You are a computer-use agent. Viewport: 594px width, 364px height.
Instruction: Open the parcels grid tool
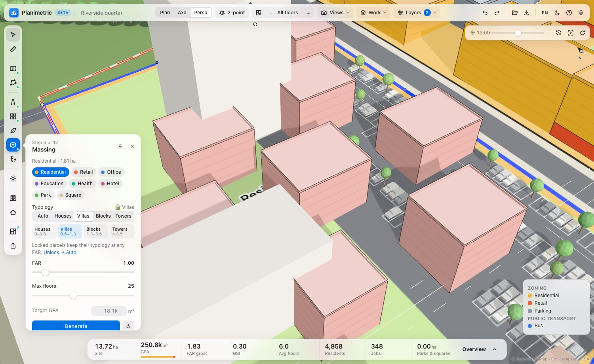(13, 116)
